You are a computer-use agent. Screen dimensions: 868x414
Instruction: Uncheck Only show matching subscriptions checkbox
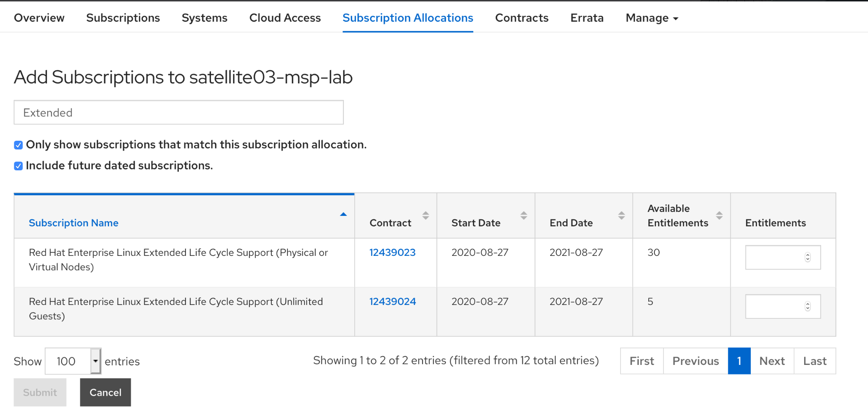click(18, 145)
